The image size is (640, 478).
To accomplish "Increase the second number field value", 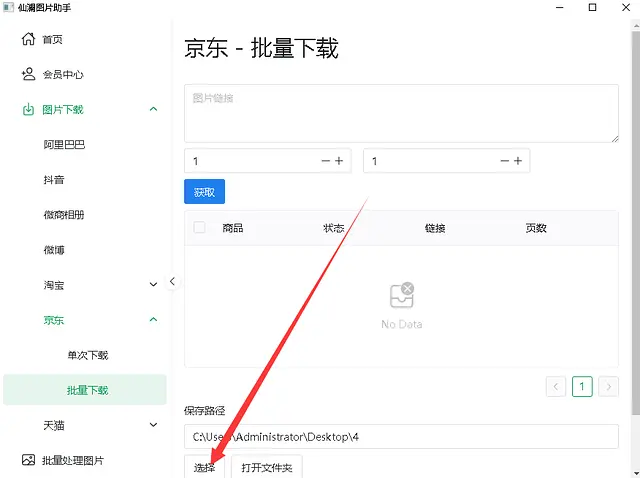I will 518,161.
